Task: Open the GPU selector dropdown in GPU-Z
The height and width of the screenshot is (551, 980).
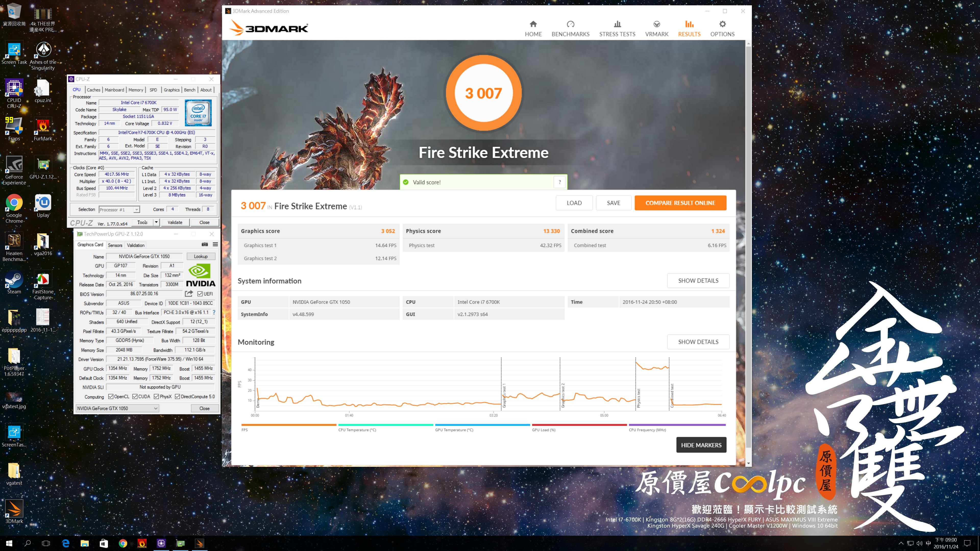Action: [x=117, y=408]
